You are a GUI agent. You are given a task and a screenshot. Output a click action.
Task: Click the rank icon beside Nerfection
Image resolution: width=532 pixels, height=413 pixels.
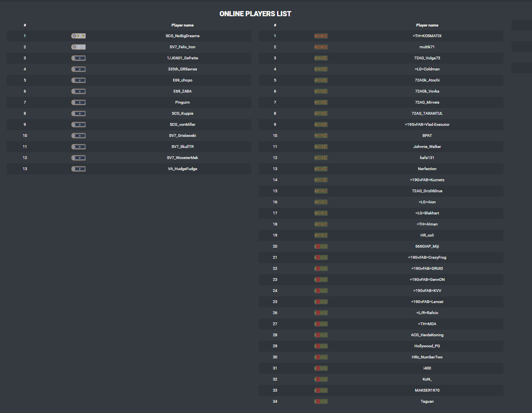(321, 169)
